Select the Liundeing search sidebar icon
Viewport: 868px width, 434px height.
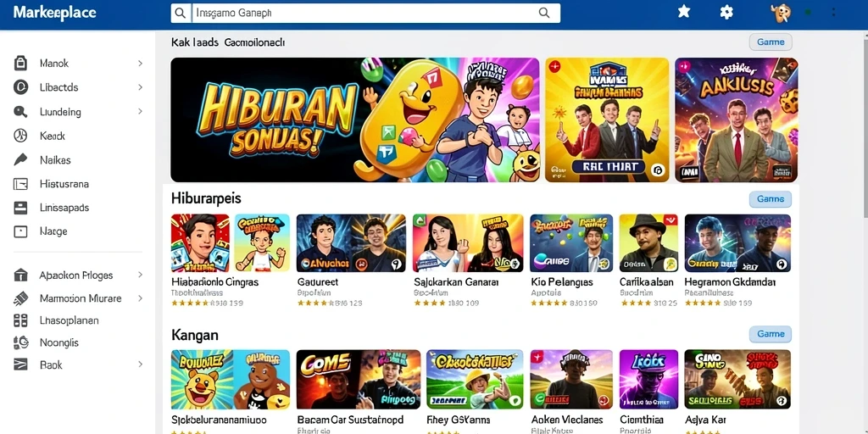pos(20,112)
